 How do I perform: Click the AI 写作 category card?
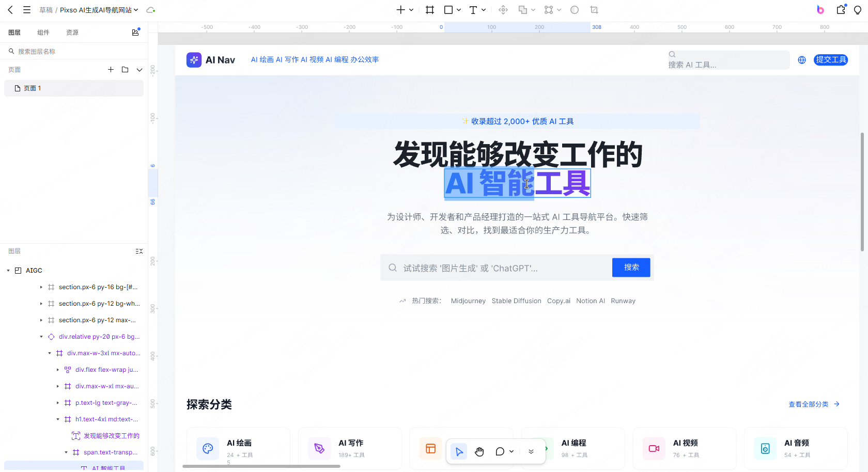click(350, 448)
